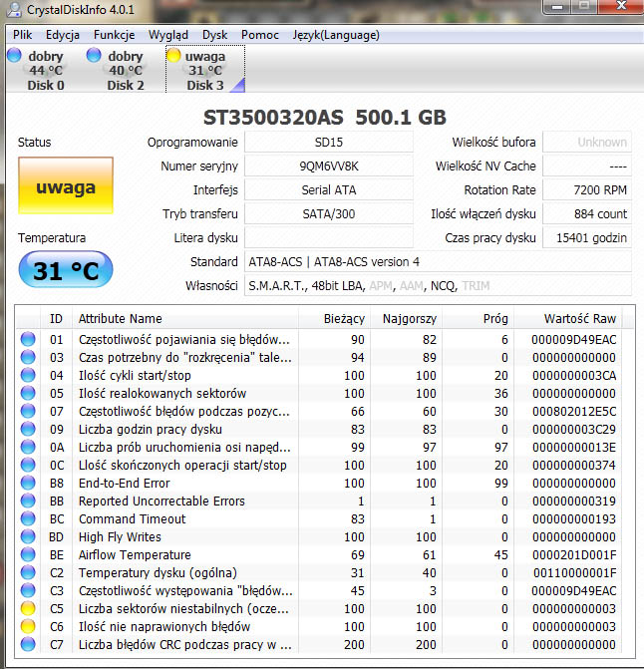Click the status orb for attribute C2

[28, 572]
